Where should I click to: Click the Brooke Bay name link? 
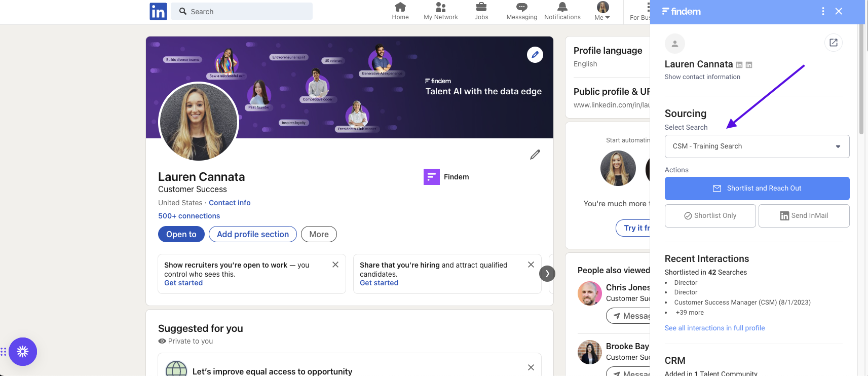(627, 346)
